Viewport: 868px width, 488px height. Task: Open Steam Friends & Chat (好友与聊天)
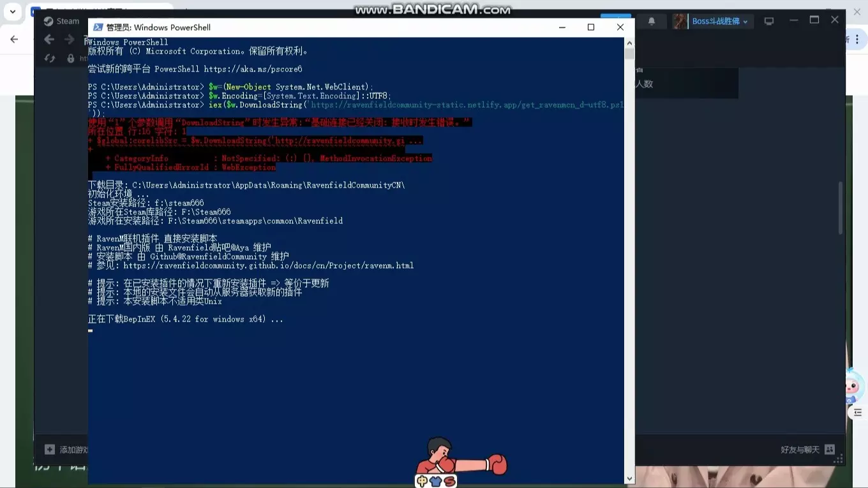tap(807, 450)
